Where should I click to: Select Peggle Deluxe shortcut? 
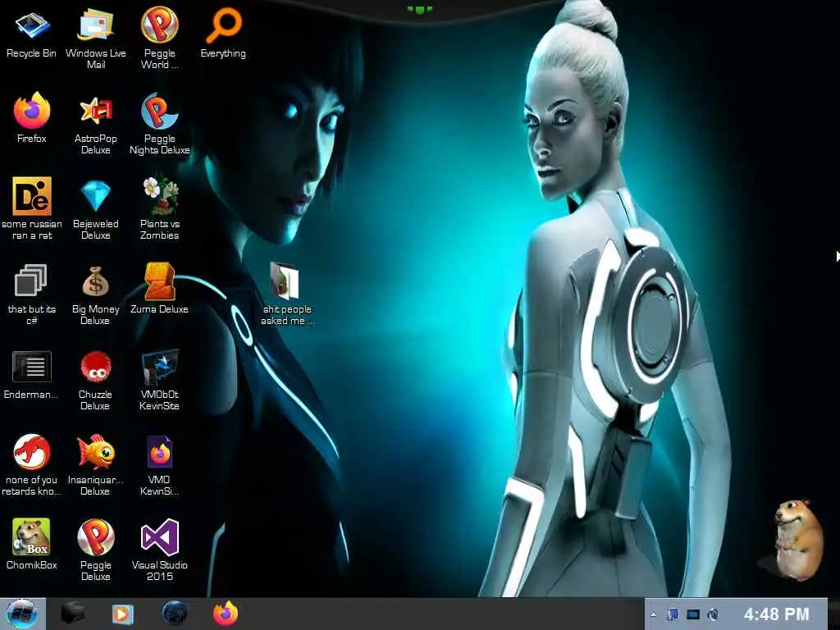coord(95,550)
